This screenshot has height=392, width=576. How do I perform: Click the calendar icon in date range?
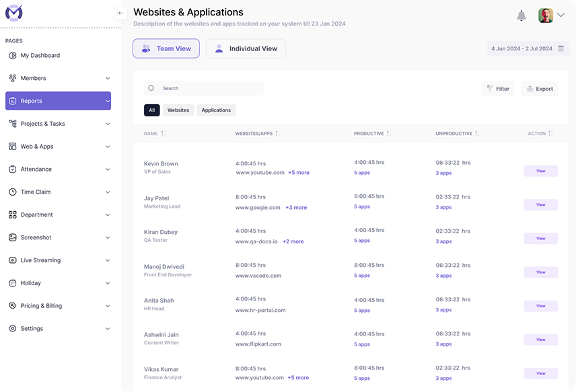561,48
